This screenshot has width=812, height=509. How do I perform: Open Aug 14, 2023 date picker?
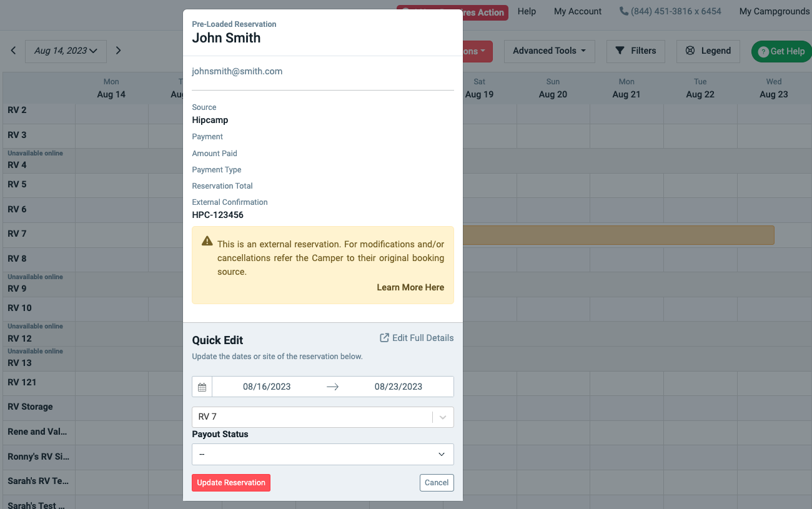coord(66,51)
